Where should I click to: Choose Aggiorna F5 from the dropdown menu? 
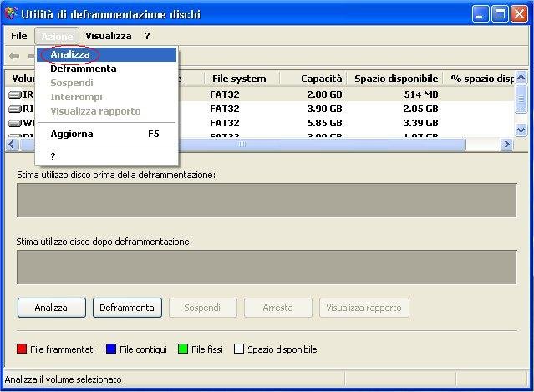point(107,134)
